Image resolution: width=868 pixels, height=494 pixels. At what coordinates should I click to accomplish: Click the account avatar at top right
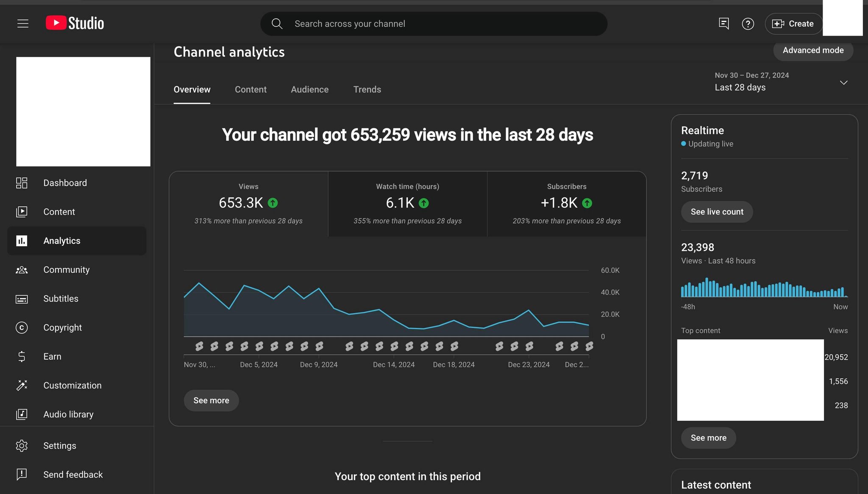(x=843, y=18)
